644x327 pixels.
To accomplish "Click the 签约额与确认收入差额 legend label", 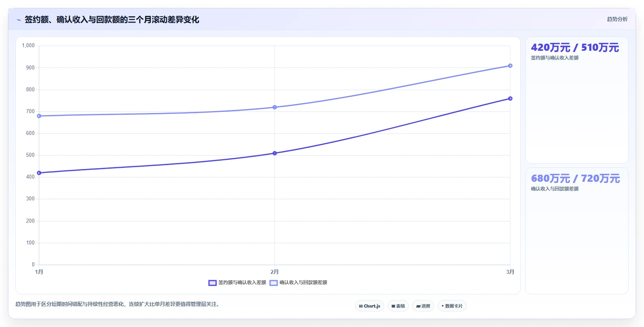I will [x=242, y=283].
